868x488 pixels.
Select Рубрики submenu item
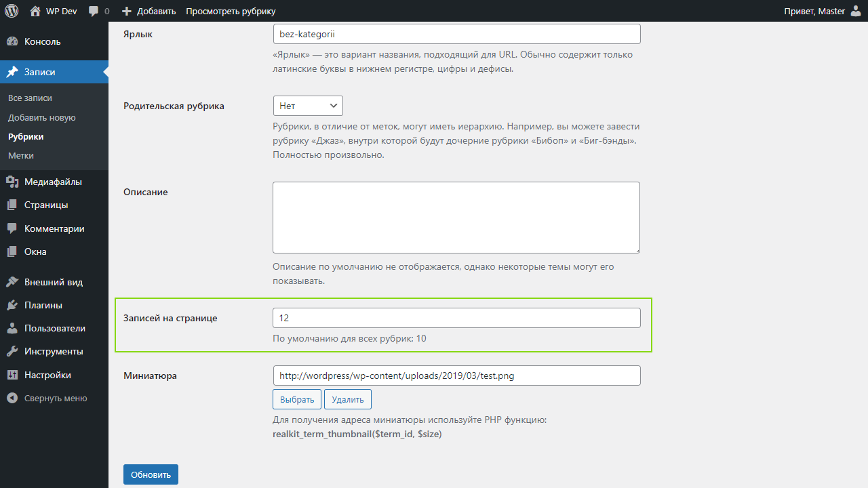[x=26, y=136]
